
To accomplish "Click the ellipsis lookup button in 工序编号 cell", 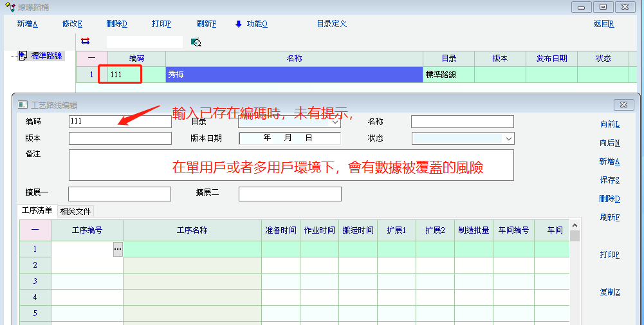I will tap(118, 248).
